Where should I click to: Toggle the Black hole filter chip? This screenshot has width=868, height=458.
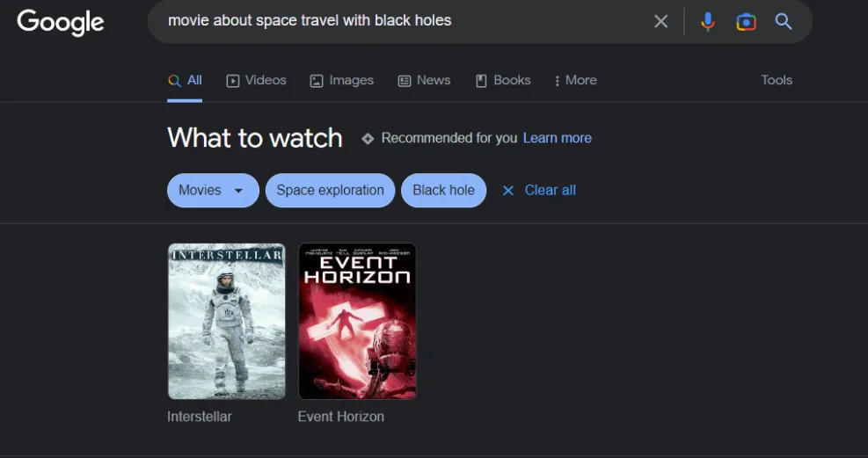tap(443, 190)
